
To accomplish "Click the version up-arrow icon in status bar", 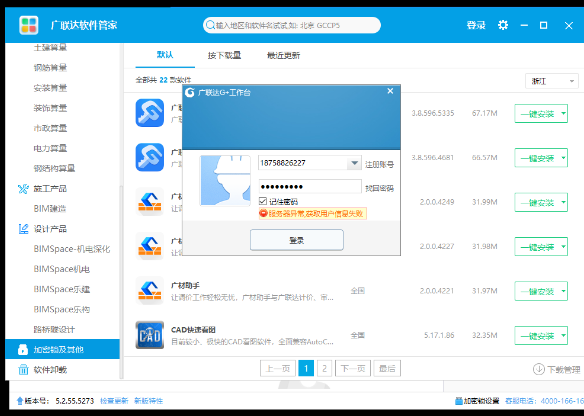I will pos(20,401).
